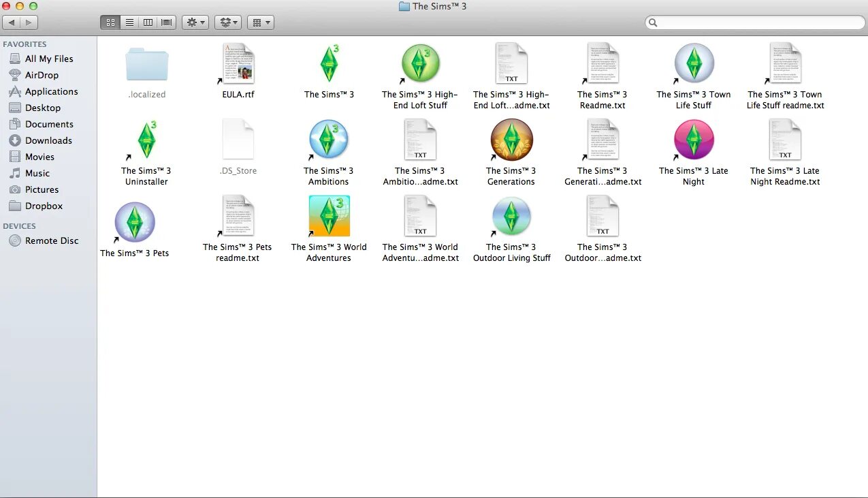This screenshot has width=868, height=498.
Task: Open Downloads in the sidebar
Action: (48, 140)
